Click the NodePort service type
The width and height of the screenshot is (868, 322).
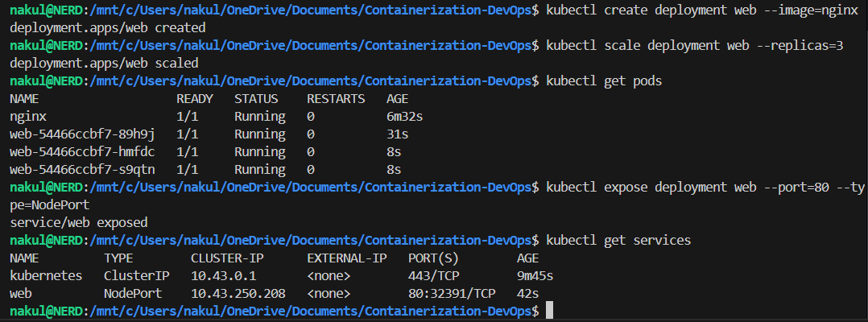(x=133, y=293)
